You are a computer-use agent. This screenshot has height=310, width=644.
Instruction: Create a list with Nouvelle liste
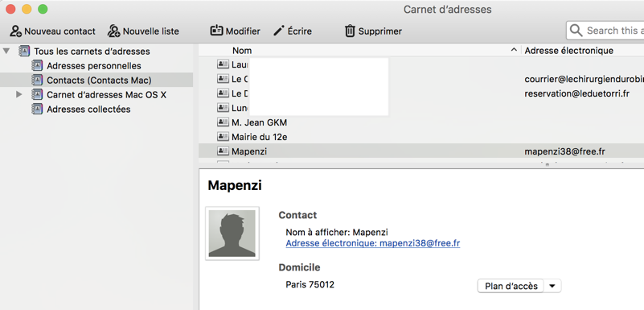[143, 31]
